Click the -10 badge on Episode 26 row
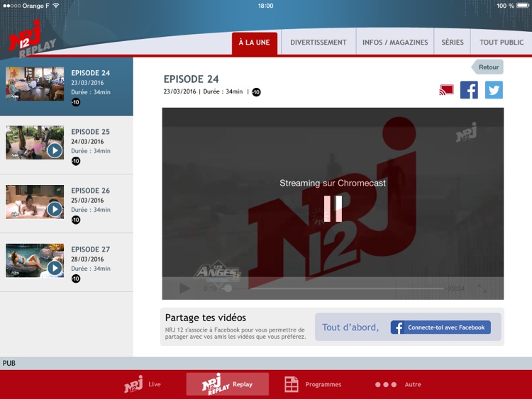 [76, 220]
